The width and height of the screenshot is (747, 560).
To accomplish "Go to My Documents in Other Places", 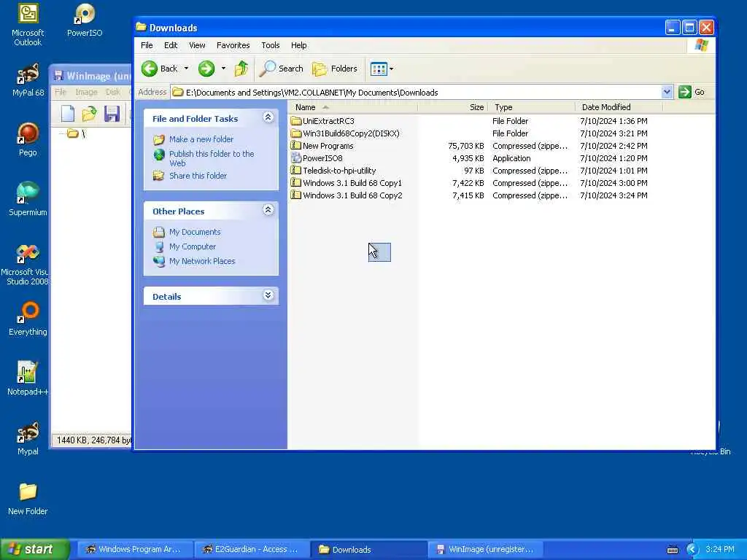I will point(195,232).
